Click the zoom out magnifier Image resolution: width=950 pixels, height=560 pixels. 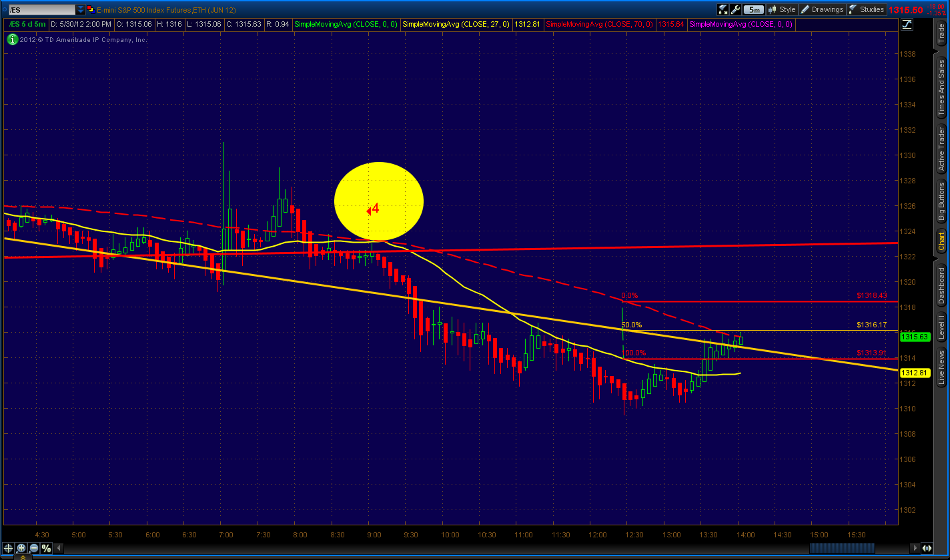[34, 548]
